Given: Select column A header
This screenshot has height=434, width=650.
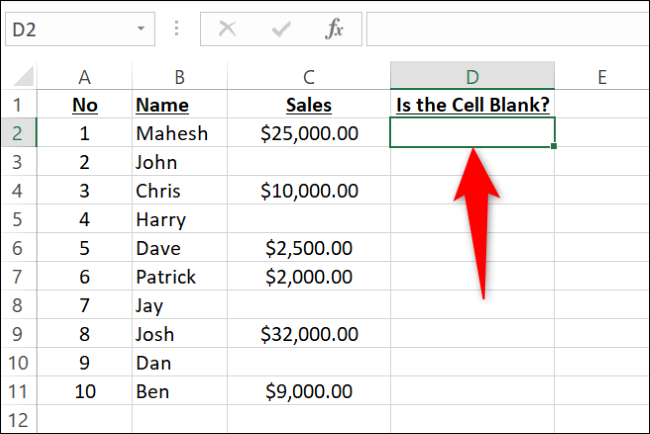Looking at the screenshot, I should pos(84,76).
